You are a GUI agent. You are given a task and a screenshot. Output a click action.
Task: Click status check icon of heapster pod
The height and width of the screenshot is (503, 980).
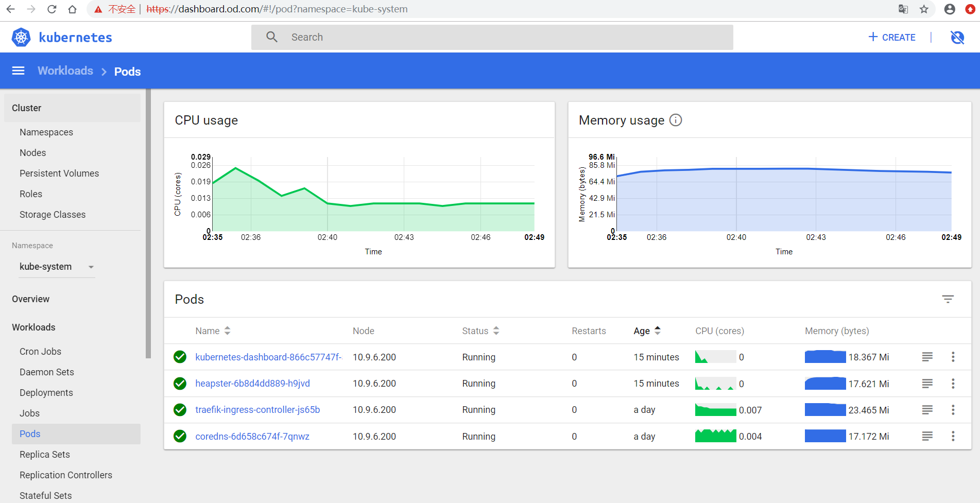(x=180, y=384)
